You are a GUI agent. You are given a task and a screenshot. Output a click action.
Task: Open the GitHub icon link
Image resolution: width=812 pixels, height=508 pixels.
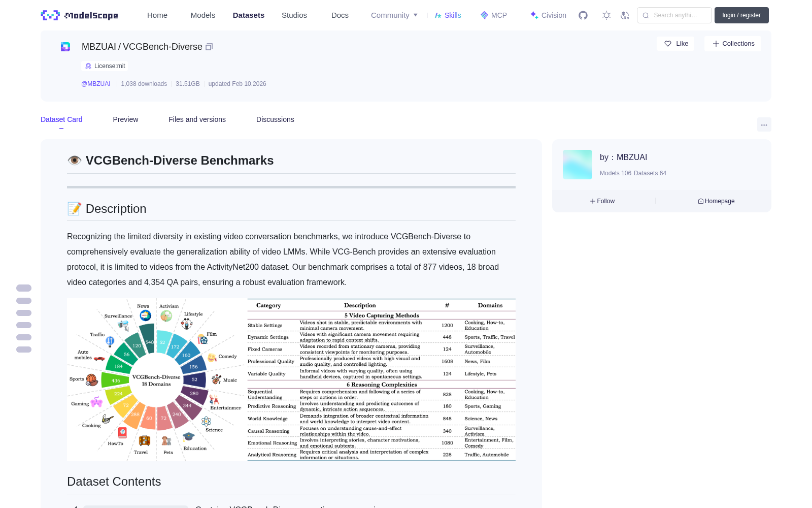583,15
